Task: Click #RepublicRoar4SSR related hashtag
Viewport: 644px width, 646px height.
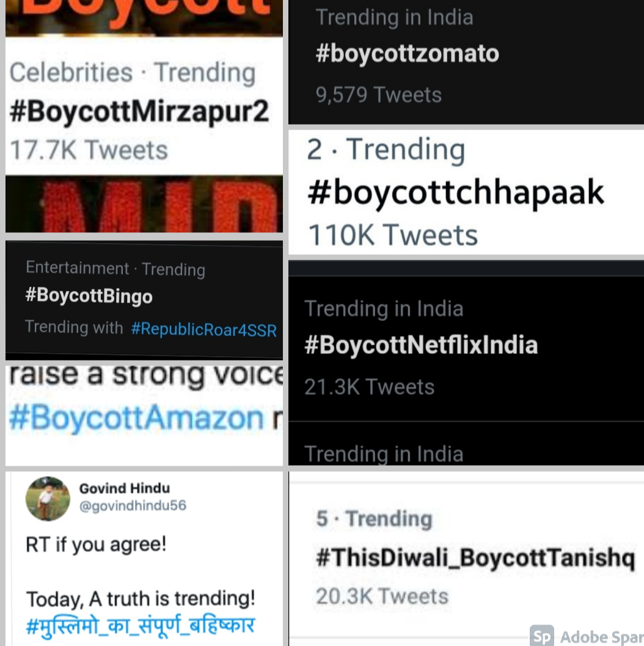Action: tap(204, 330)
